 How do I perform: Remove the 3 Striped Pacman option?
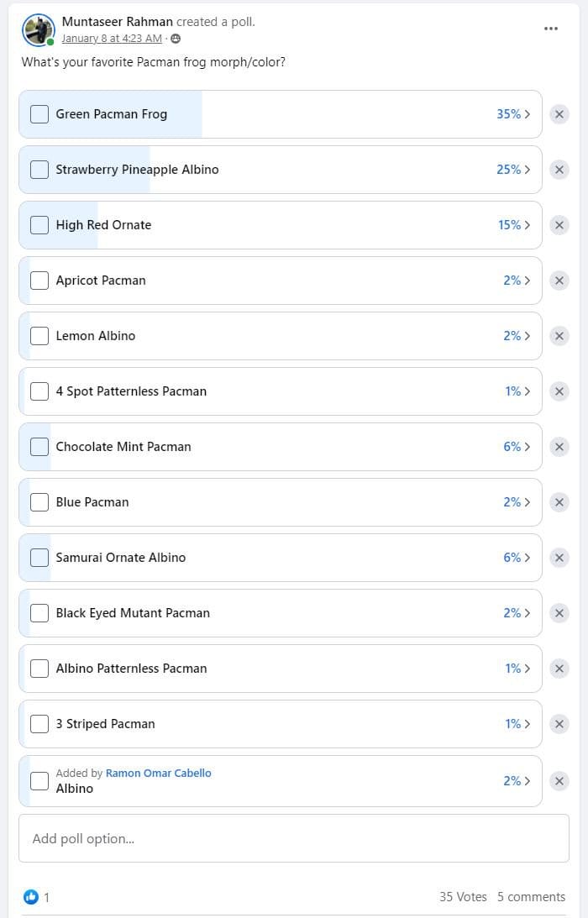click(559, 724)
